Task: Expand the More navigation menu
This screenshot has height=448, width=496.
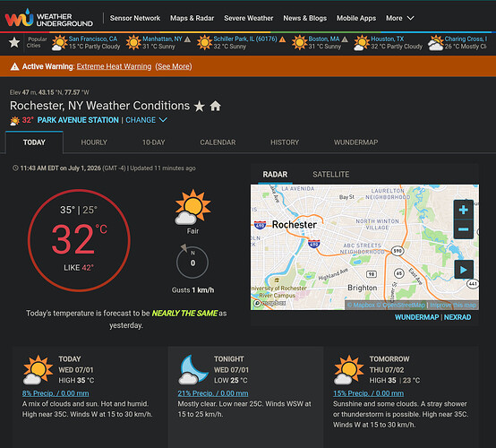Action: click(x=400, y=18)
